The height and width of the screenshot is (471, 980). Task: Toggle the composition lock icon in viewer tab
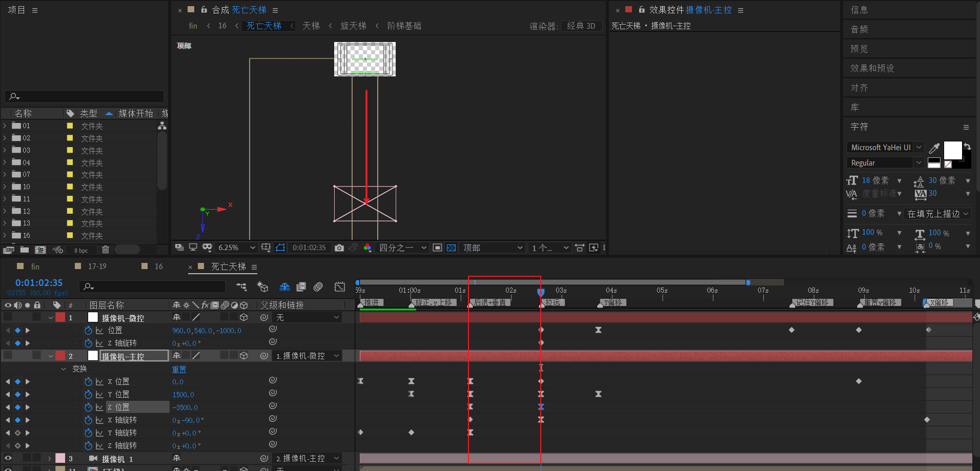tap(204, 10)
